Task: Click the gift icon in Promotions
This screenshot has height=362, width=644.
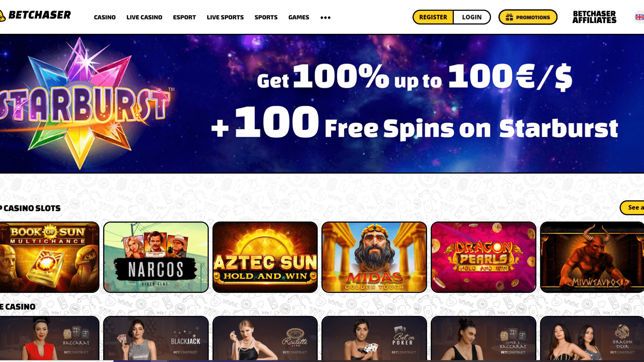Action: click(509, 17)
